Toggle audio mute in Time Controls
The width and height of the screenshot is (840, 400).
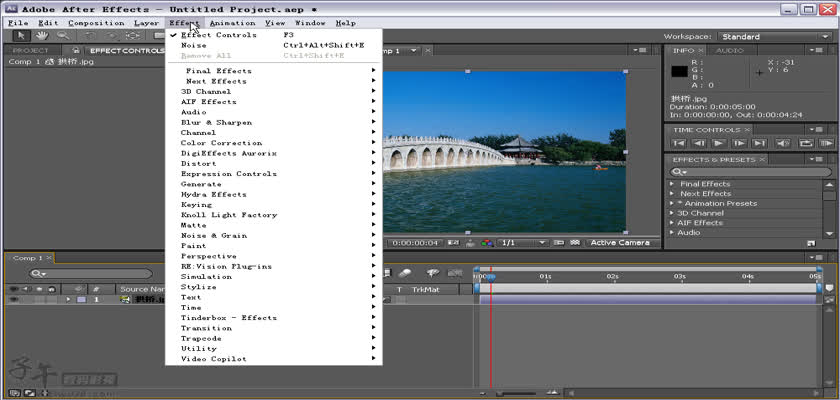[783, 143]
